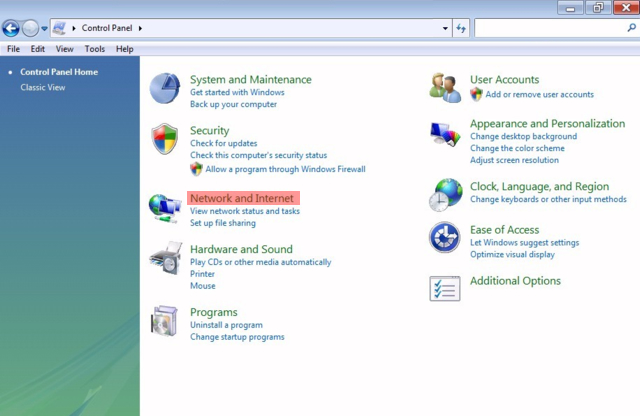Viewport: 640px width, 416px height.
Task: Open Clock, Language, and Region heading
Action: 540,187
